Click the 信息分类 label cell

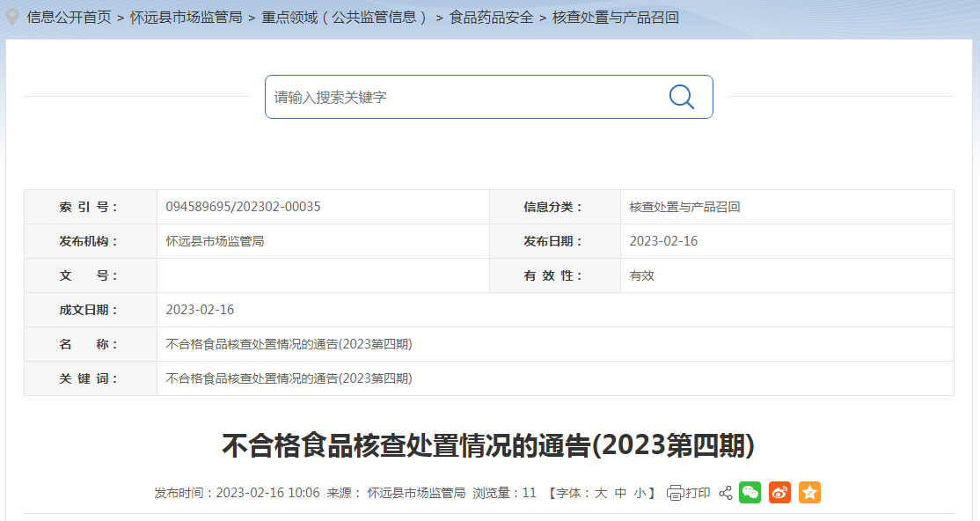(x=555, y=207)
